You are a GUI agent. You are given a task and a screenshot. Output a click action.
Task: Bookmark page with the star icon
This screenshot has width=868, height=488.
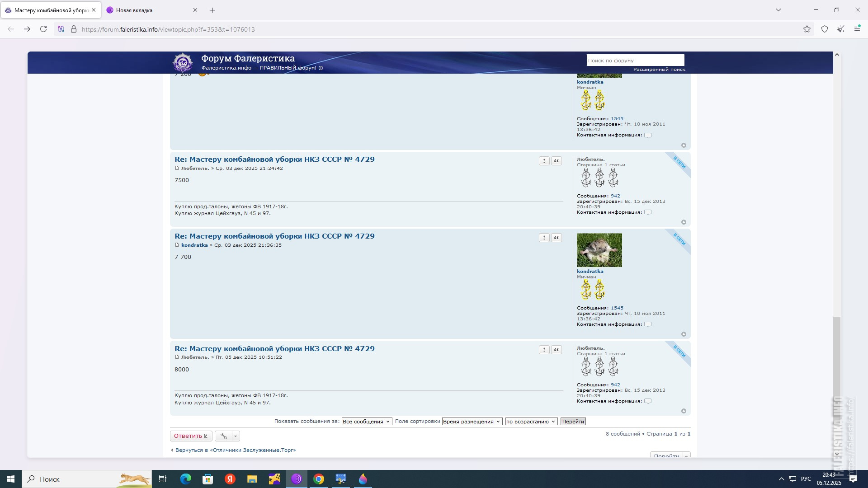807,29
